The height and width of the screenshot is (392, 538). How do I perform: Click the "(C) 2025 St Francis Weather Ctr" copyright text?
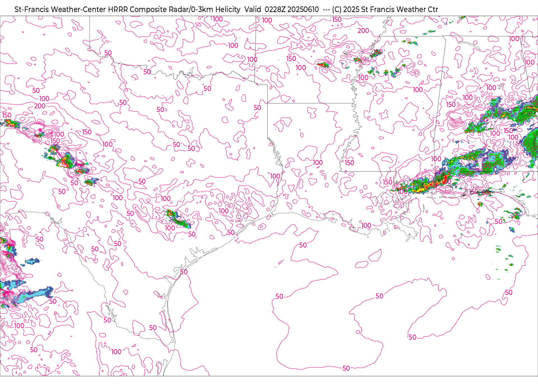(385, 10)
